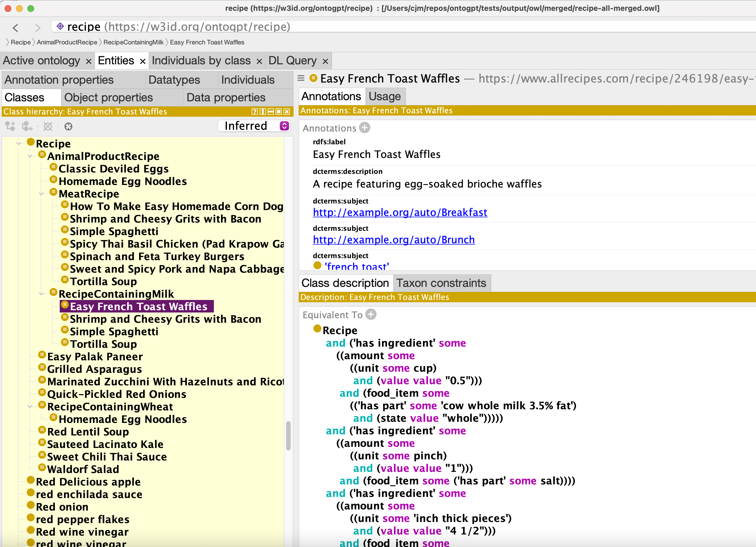Switch to the Object properties tab

pyautogui.click(x=108, y=97)
